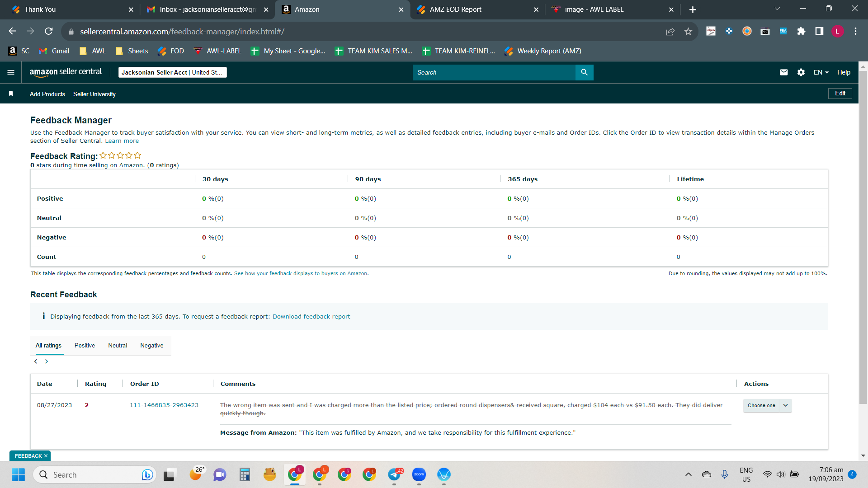
Task: Switch to the Neutral feedback tab
Action: pos(118,345)
